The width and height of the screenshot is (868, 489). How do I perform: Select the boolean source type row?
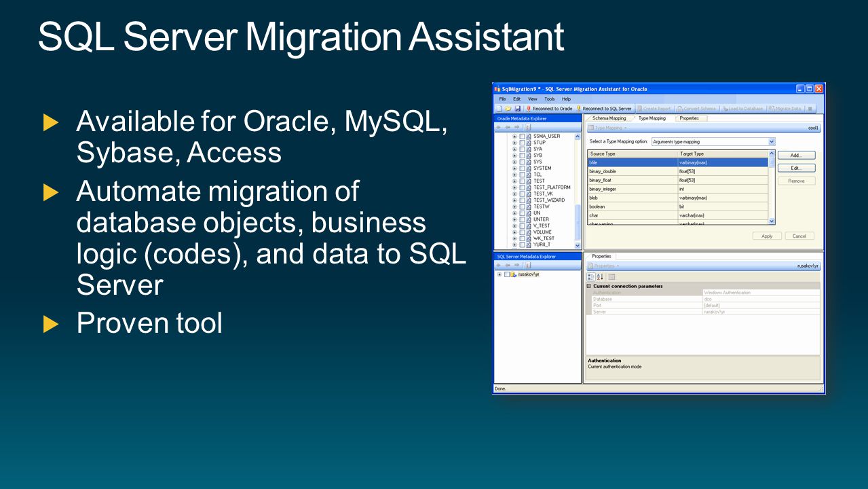tap(678, 206)
